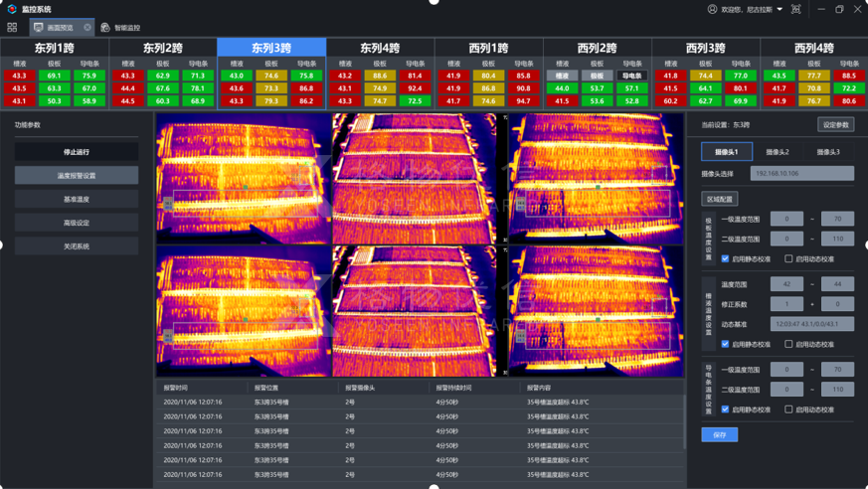Viewport: 868px width, 489px height.
Task: Click the grid layout icon beside the tabs
Action: (12, 28)
